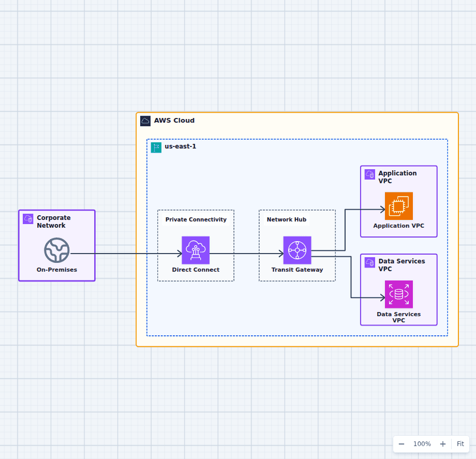The height and width of the screenshot is (459, 476).
Task: Click the Data Services VPC group badge icon
Action: click(x=370, y=262)
